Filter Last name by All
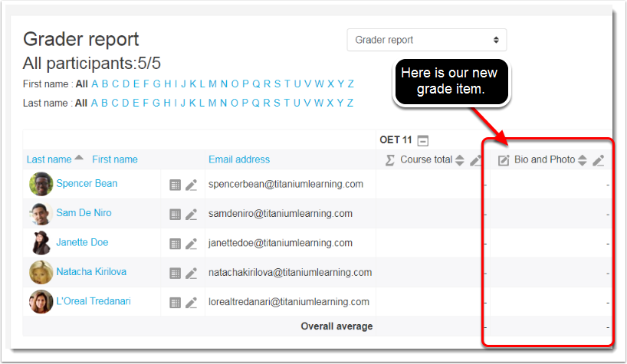The height and width of the screenshot is (364, 627). coord(80,103)
